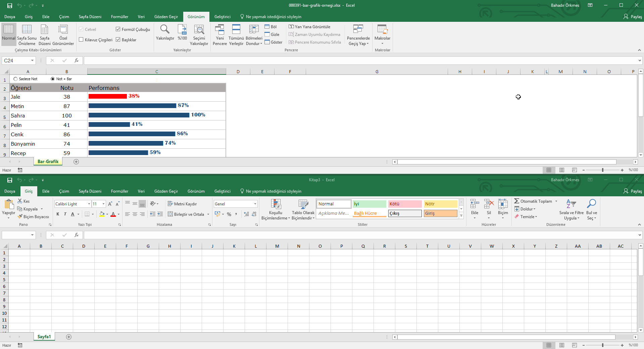Screen dimensions: 644x349
Task: Expand Bölmeleri Dondur dropdown
Action: coord(254,41)
